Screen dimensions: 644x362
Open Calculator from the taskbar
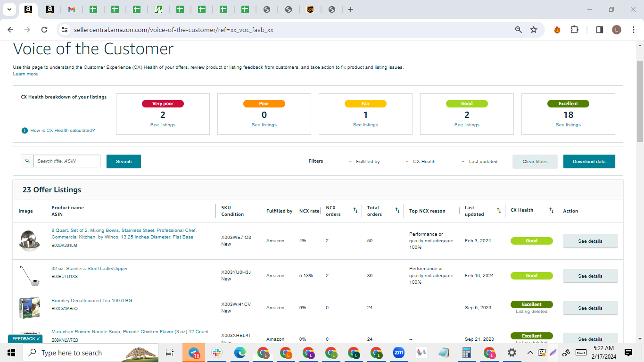point(467,353)
